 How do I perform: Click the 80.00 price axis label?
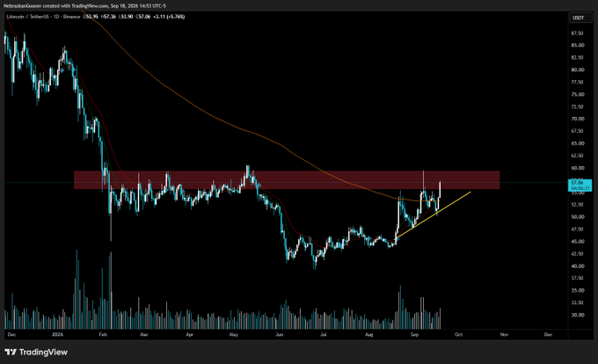[578, 69]
